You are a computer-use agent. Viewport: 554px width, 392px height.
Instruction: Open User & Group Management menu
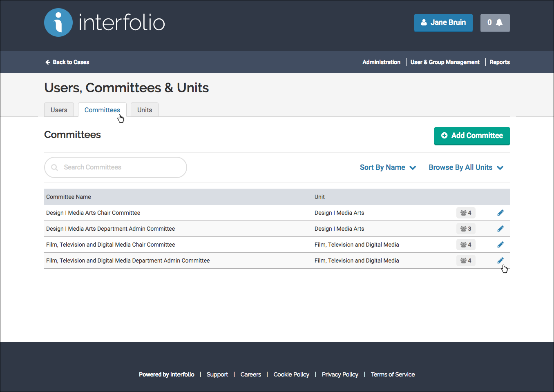[445, 62]
